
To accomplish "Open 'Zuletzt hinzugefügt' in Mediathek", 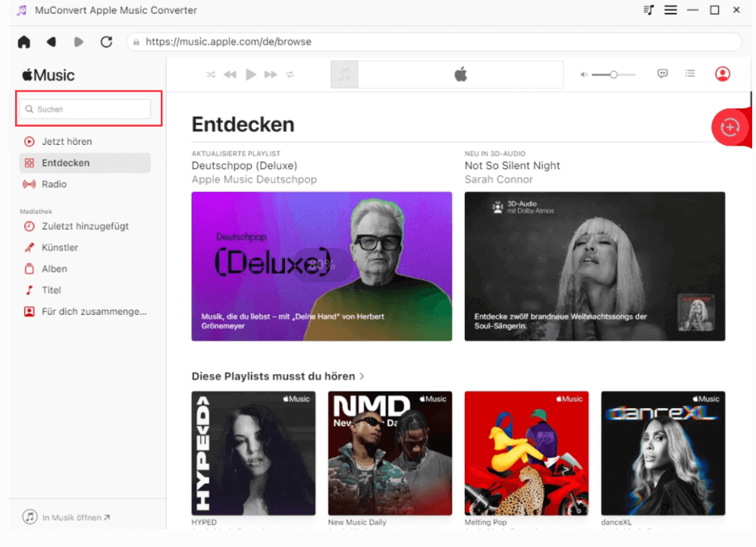I will pos(85,226).
